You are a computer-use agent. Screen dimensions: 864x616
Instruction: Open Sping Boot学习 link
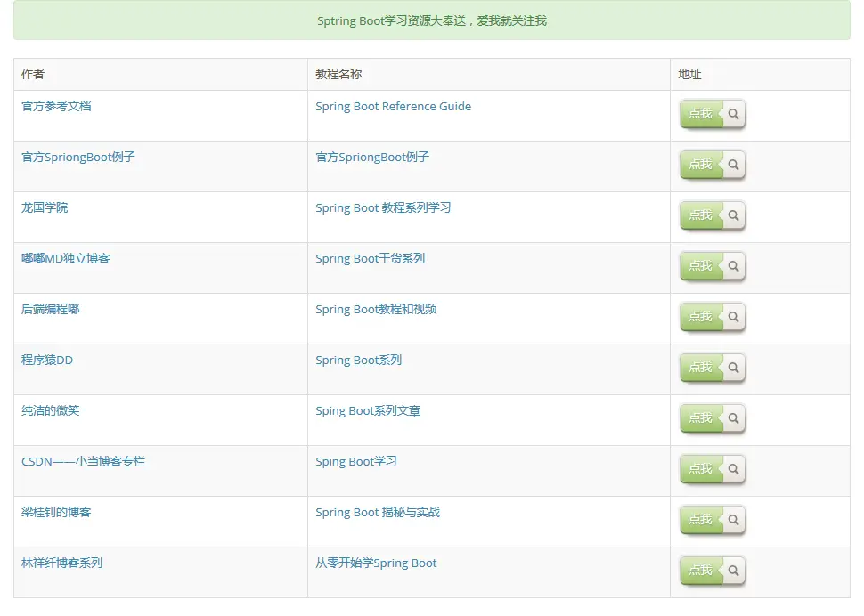coord(356,461)
